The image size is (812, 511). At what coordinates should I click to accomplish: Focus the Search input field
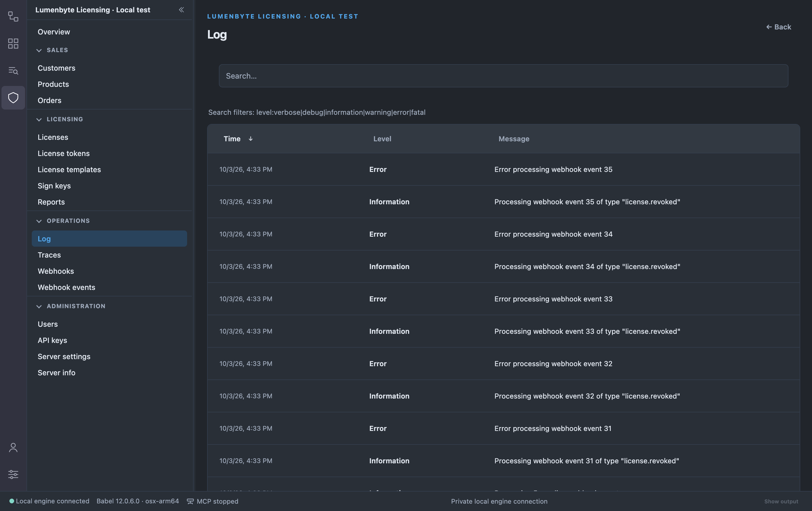(503, 76)
